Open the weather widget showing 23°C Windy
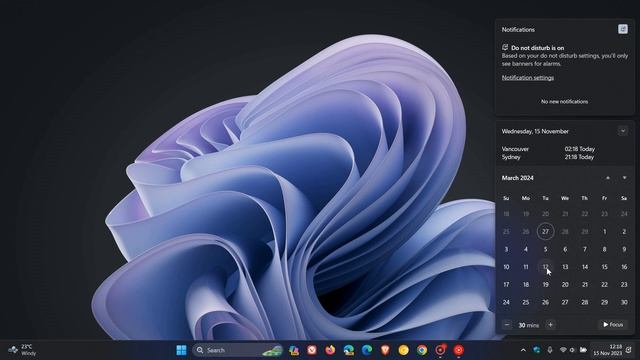The width and height of the screenshot is (640, 360). click(22, 350)
